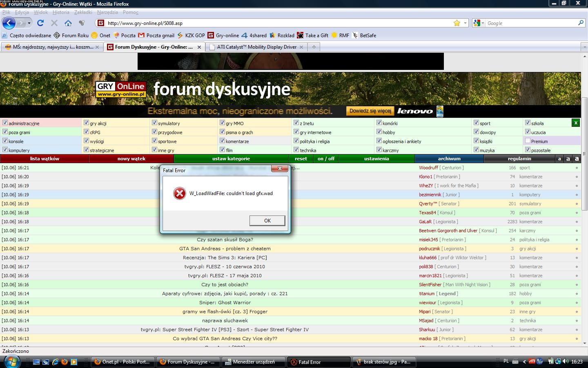Open the Onet bookmark
The height and width of the screenshot is (368, 588).
coord(100,35)
